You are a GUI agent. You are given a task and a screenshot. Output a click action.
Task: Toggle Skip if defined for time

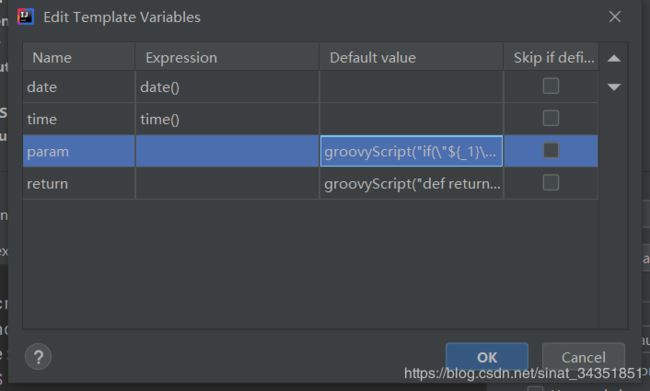tap(551, 118)
